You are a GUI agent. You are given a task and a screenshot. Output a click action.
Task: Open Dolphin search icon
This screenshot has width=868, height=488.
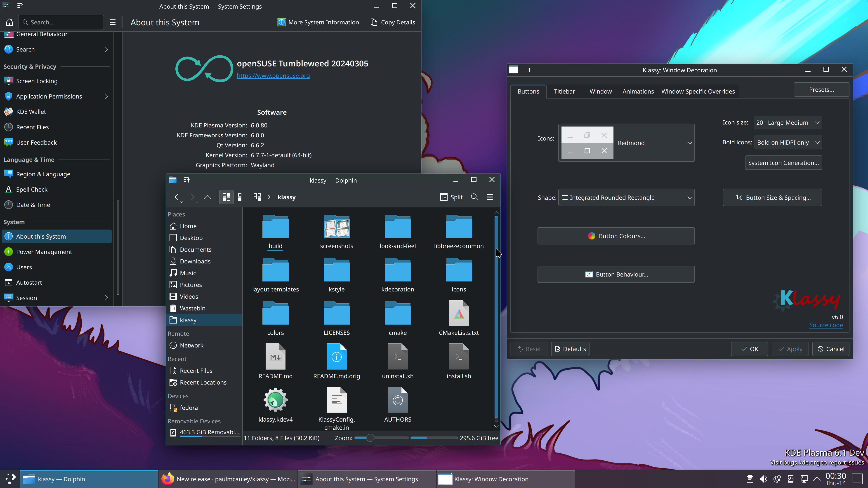(x=474, y=197)
